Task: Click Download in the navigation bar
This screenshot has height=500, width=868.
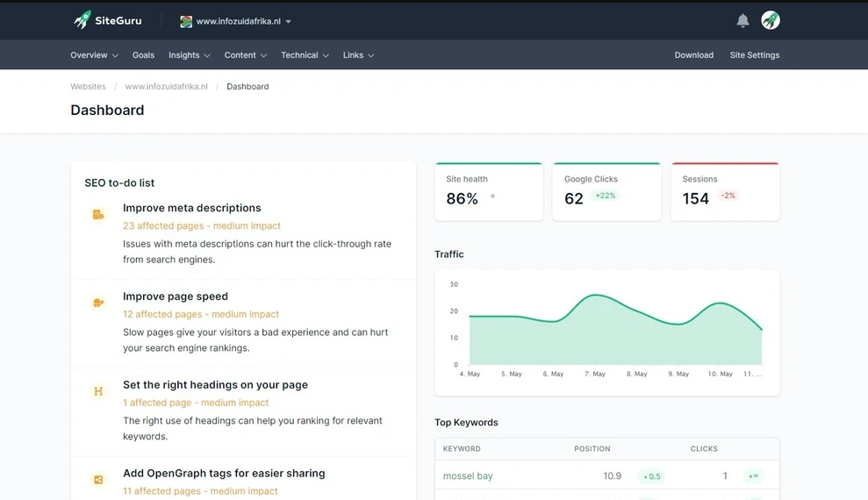Action: (693, 54)
